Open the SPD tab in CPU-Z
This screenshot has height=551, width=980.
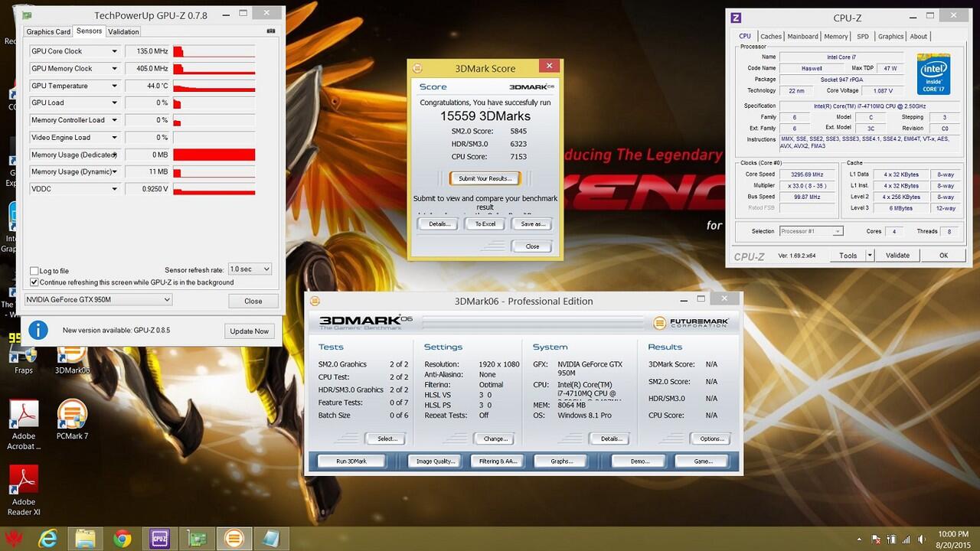point(863,36)
